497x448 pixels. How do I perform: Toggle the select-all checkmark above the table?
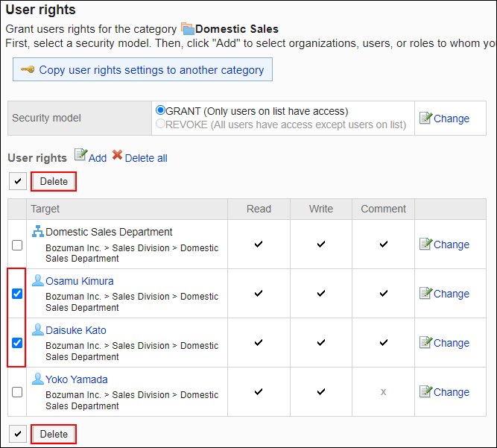coord(18,181)
